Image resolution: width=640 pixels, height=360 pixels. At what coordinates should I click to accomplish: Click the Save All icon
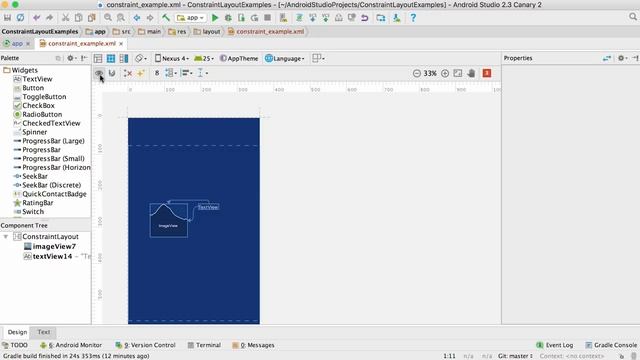[7, 18]
